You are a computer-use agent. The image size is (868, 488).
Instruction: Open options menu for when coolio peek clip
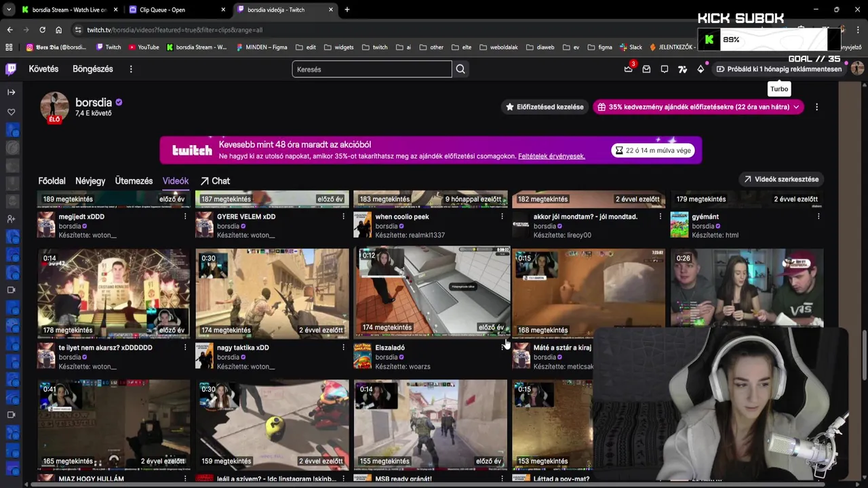tap(502, 216)
